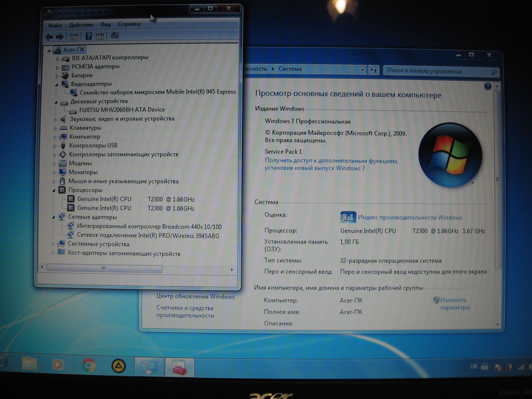Image resolution: width=532 pixels, height=399 pixels.
Task: Click link to get a new Windows 7 edition
Action: [331, 164]
